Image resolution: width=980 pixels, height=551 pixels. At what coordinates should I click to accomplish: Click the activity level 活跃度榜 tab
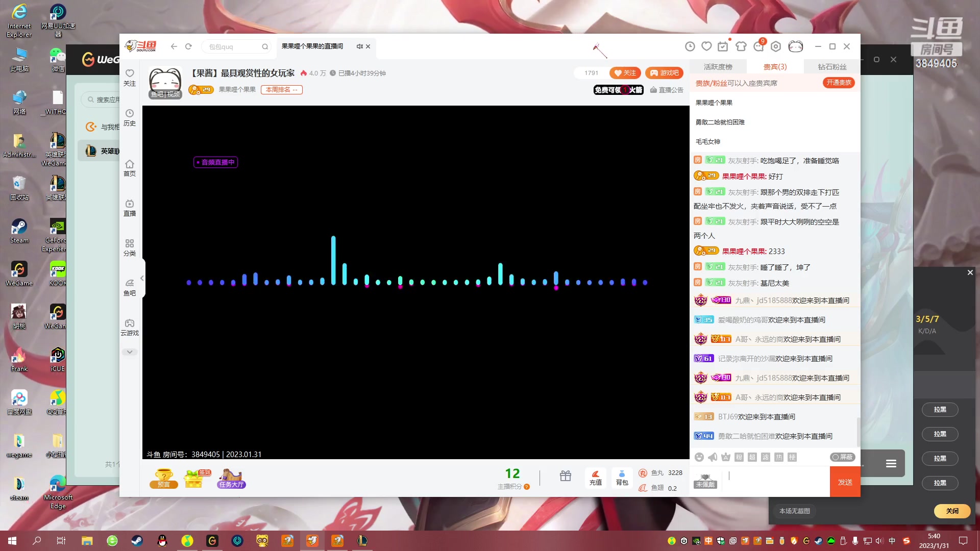[x=718, y=66]
